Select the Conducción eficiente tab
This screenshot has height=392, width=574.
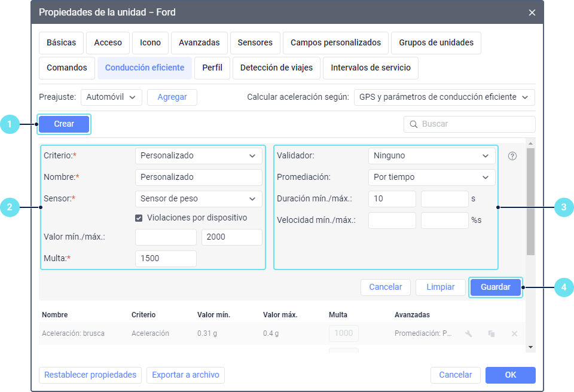(145, 68)
